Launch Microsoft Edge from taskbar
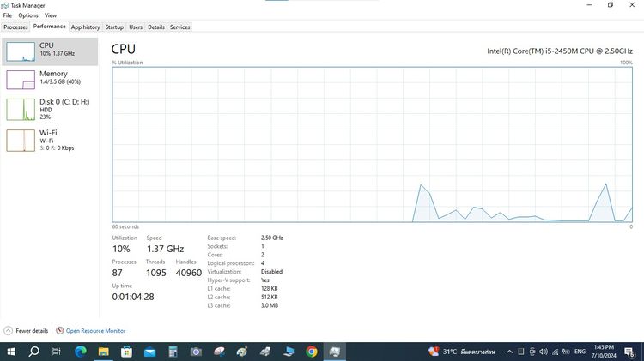644x361 pixels. click(x=81, y=352)
